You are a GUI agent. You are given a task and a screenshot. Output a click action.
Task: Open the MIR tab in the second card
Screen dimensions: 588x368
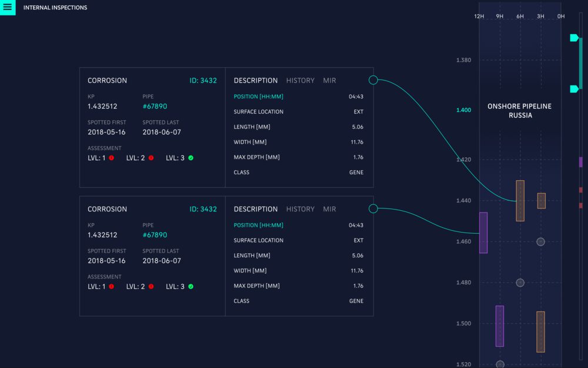click(329, 209)
